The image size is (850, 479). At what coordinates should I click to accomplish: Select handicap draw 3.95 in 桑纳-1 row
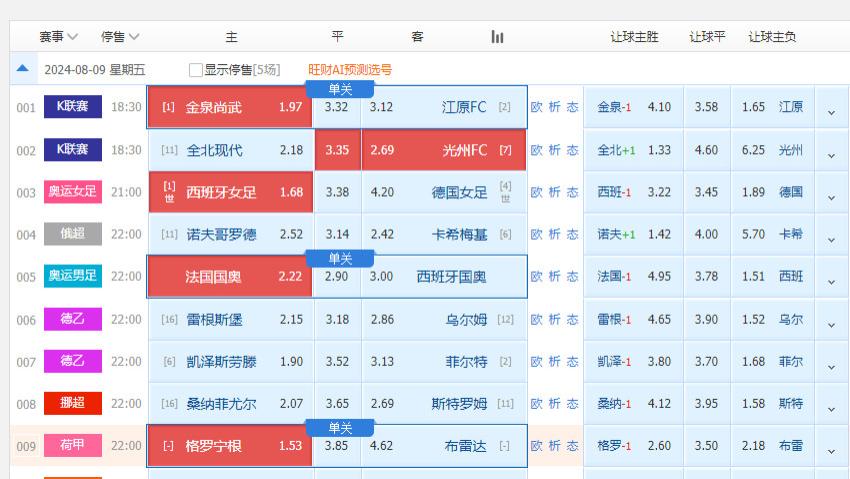pyautogui.click(x=706, y=404)
